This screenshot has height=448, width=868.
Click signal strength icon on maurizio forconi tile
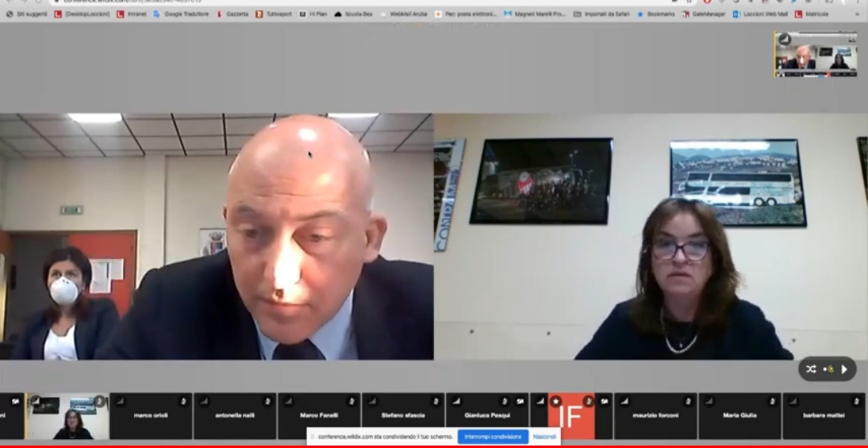(x=625, y=401)
